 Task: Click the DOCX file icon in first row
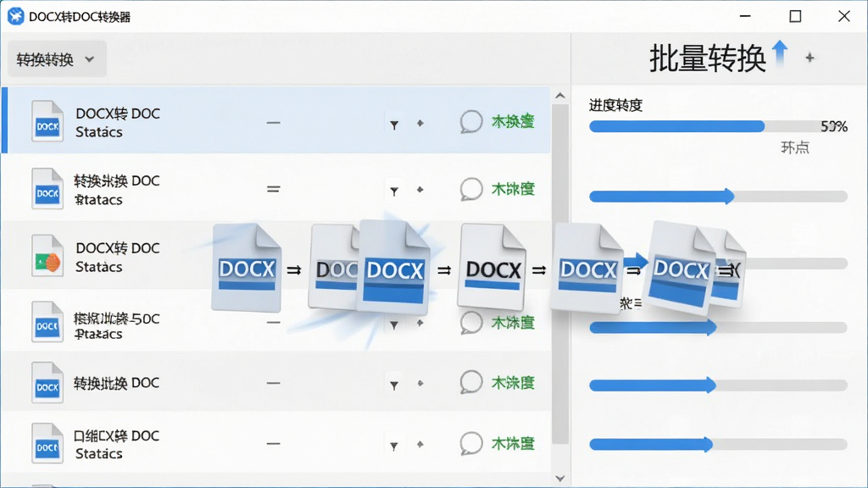(47, 122)
